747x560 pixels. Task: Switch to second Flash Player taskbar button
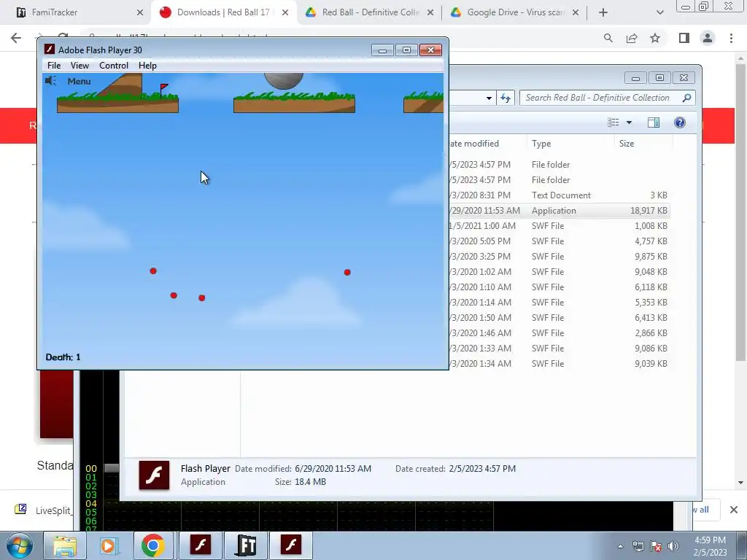[x=291, y=545]
